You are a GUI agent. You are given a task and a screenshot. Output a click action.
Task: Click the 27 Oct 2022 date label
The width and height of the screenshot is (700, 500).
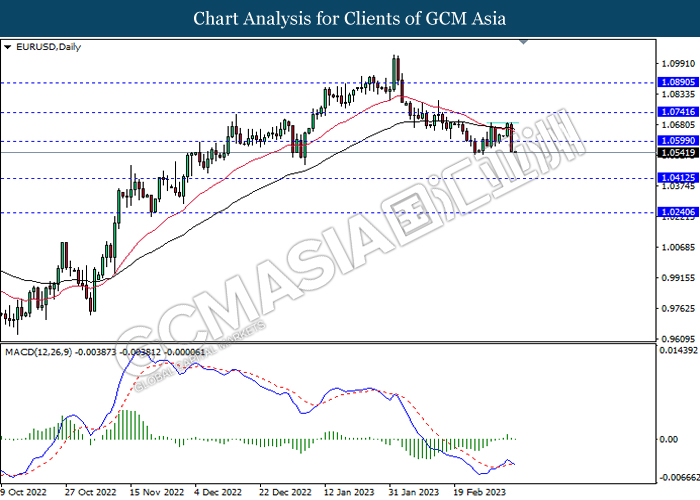91,492
